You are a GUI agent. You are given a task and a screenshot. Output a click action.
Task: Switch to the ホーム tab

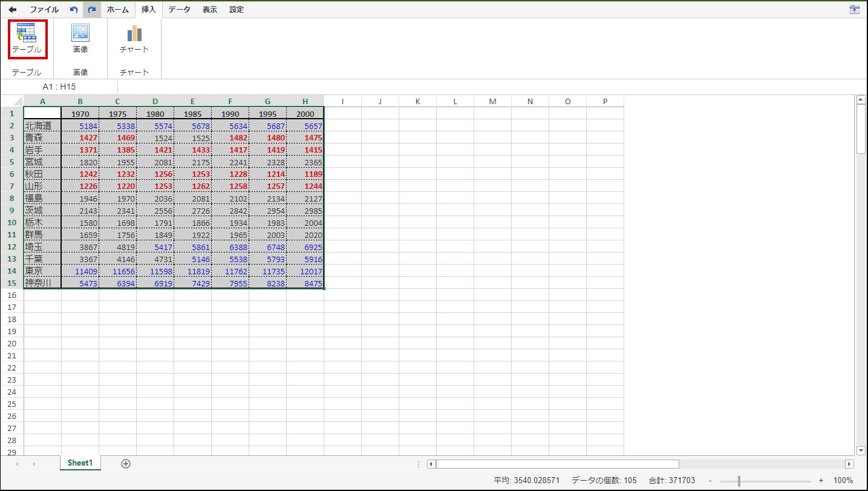118,10
